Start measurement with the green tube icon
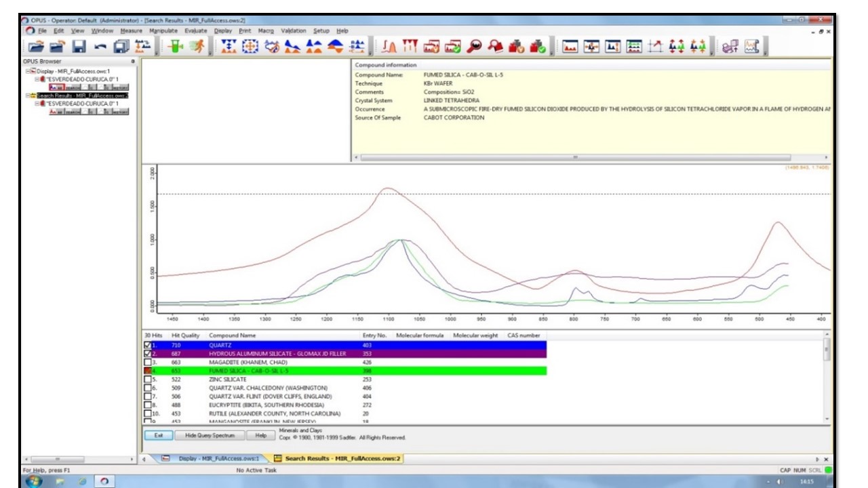Screen dimensions: 868x488 point(177,47)
